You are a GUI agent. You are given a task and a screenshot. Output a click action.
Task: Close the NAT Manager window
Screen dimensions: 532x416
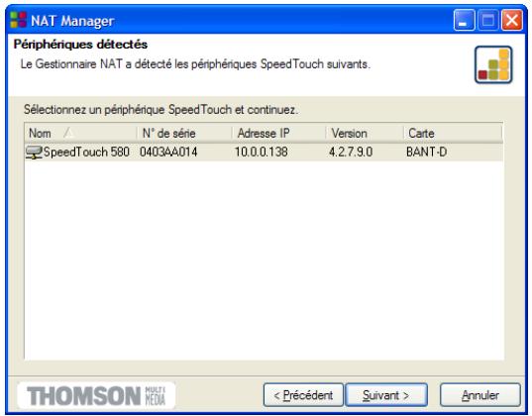[x=512, y=21]
